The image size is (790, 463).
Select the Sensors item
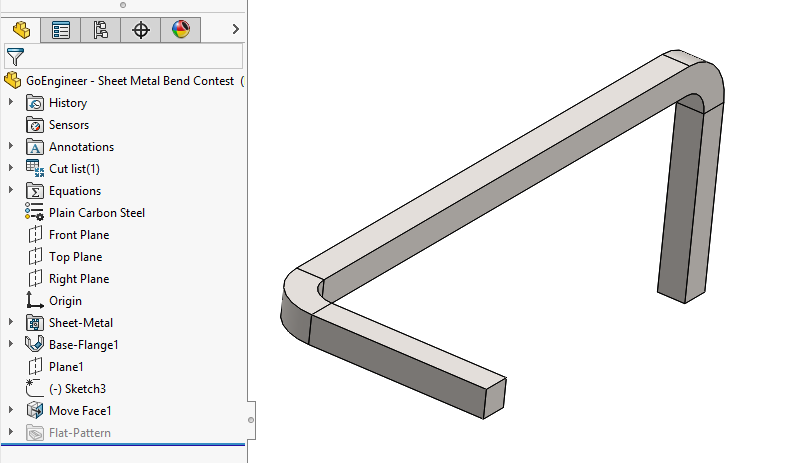coord(69,125)
